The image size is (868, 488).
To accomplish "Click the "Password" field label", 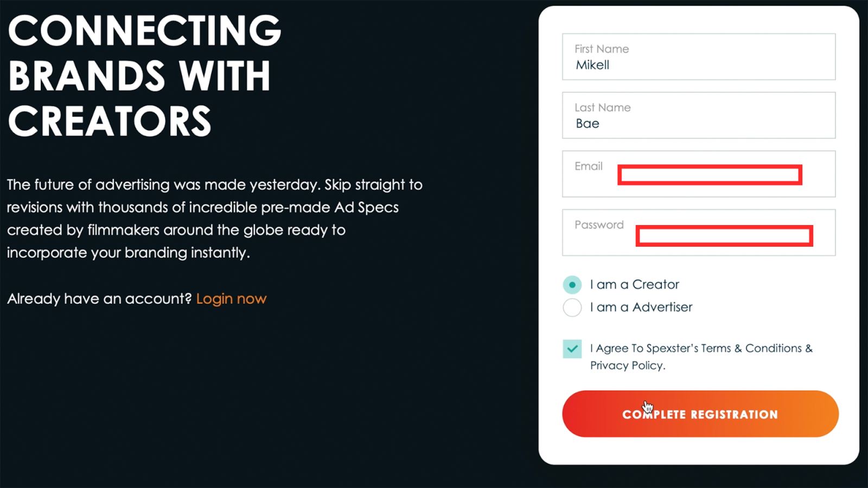I will coord(599,224).
